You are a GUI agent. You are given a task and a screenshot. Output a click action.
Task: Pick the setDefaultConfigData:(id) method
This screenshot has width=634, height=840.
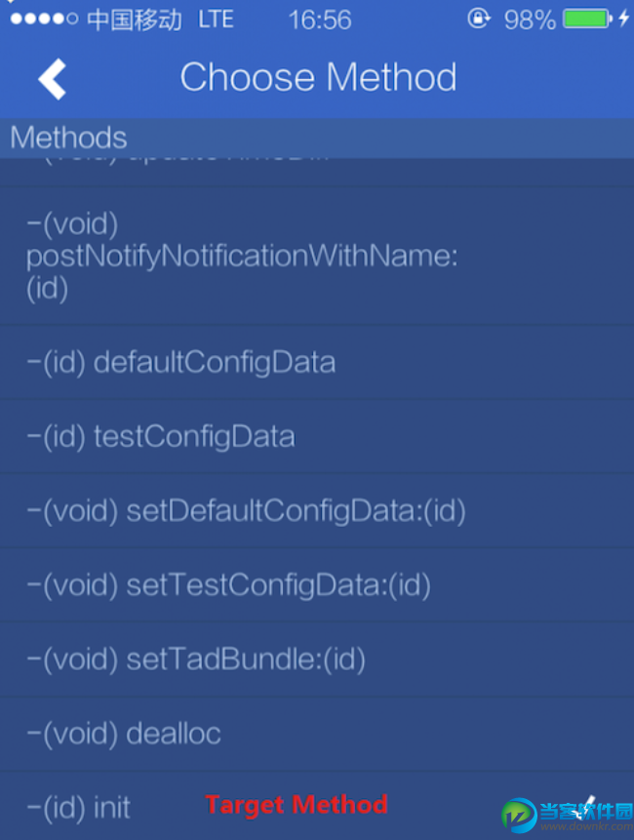(x=246, y=510)
